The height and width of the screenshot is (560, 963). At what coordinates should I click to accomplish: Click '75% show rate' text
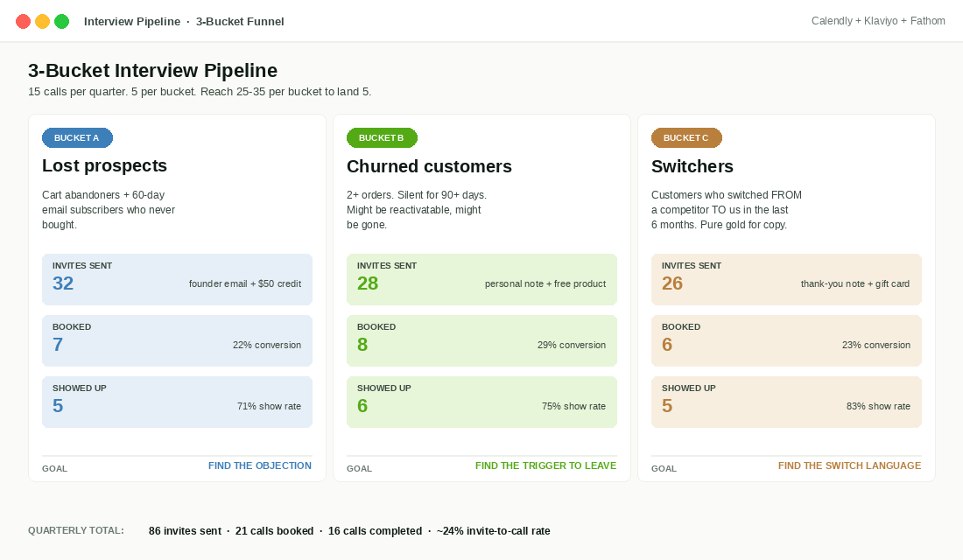pyautogui.click(x=573, y=407)
